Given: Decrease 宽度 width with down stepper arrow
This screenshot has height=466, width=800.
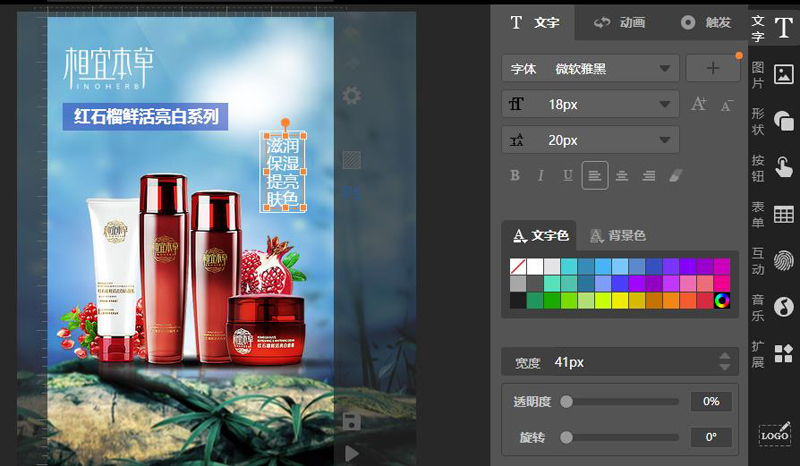Looking at the screenshot, I should (x=724, y=367).
